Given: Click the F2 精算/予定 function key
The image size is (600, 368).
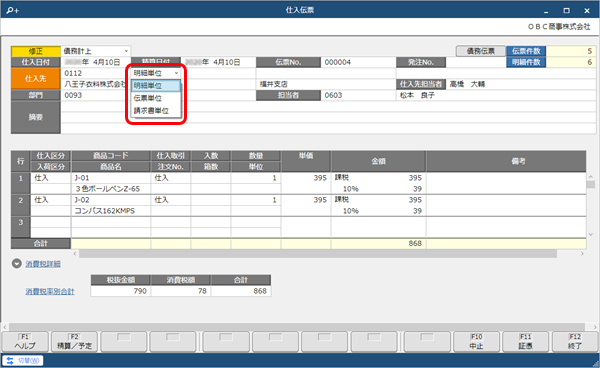Looking at the screenshot, I should point(74,341).
